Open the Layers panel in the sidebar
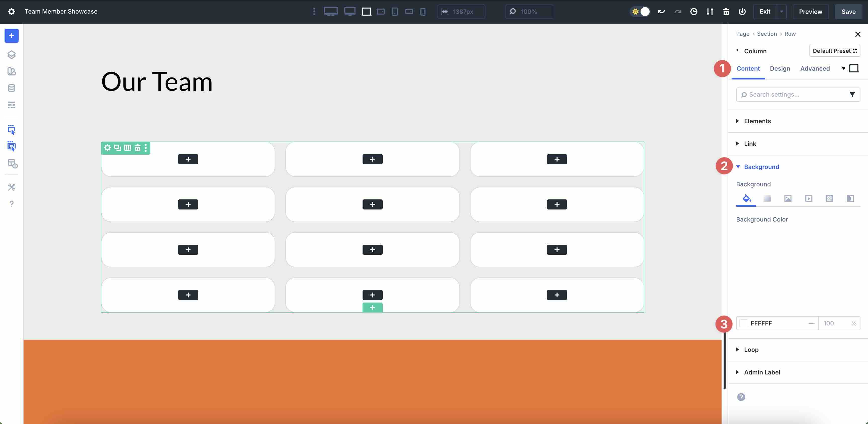This screenshot has width=868, height=424. point(12,54)
